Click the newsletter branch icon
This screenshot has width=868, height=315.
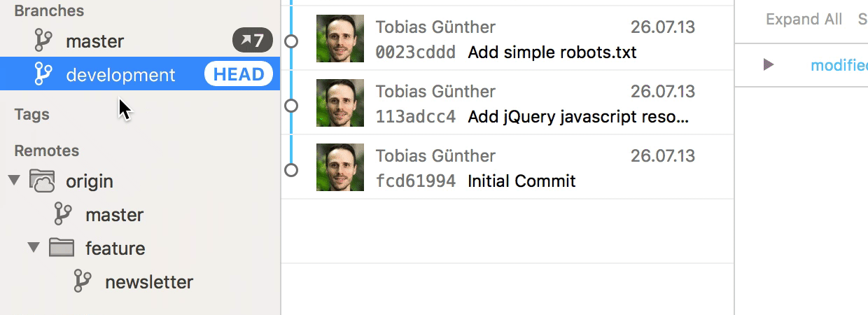83,282
